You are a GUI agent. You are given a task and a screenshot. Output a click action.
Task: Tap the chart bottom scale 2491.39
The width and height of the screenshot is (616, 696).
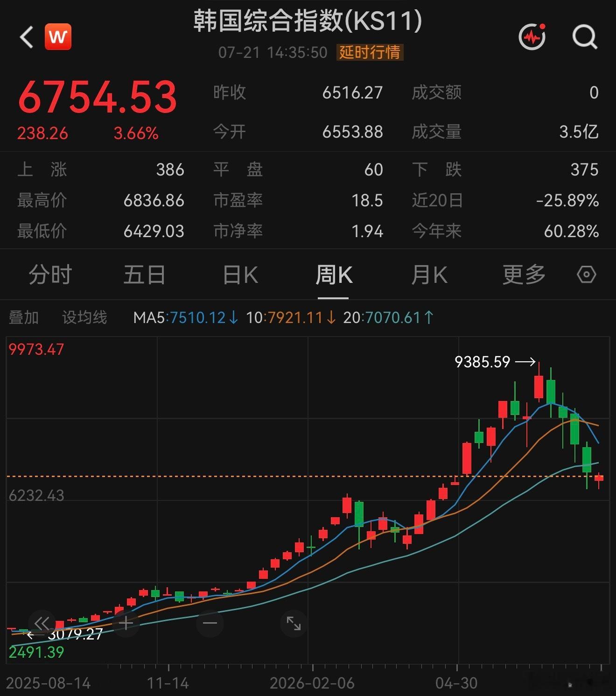pyautogui.click(x=36, y=652)
